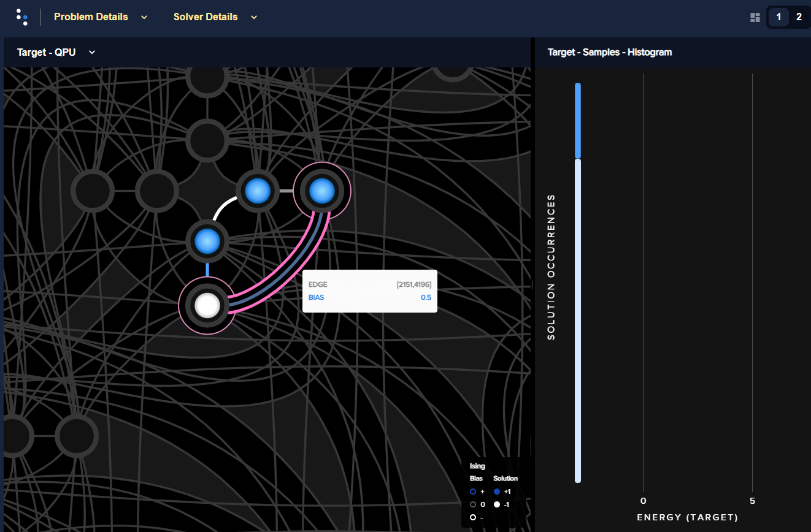The image size is (811, 532).
Task: Select the highlighted blue qubit with pink ring
Action: (x=321, y=192)
